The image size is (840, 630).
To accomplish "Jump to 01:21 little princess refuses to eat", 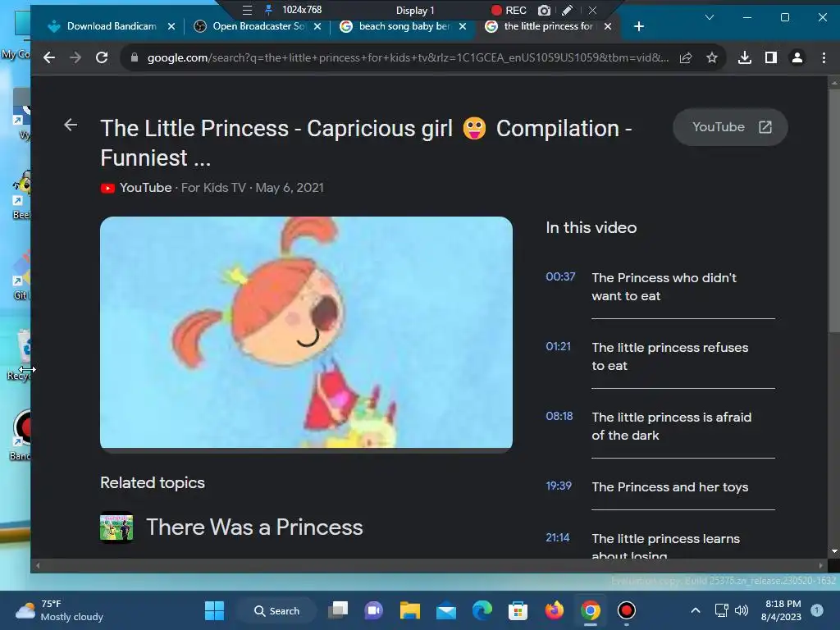I will point(660,356).
